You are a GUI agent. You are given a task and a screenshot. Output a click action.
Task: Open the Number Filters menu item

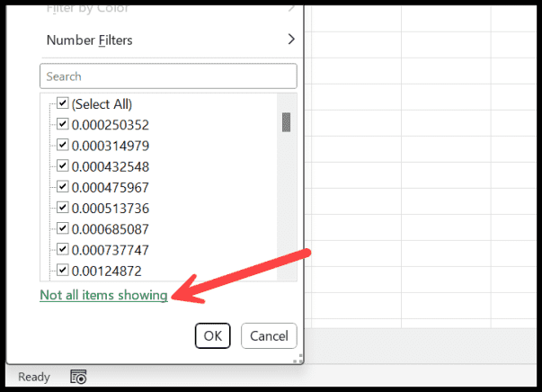tap(90, 40)
